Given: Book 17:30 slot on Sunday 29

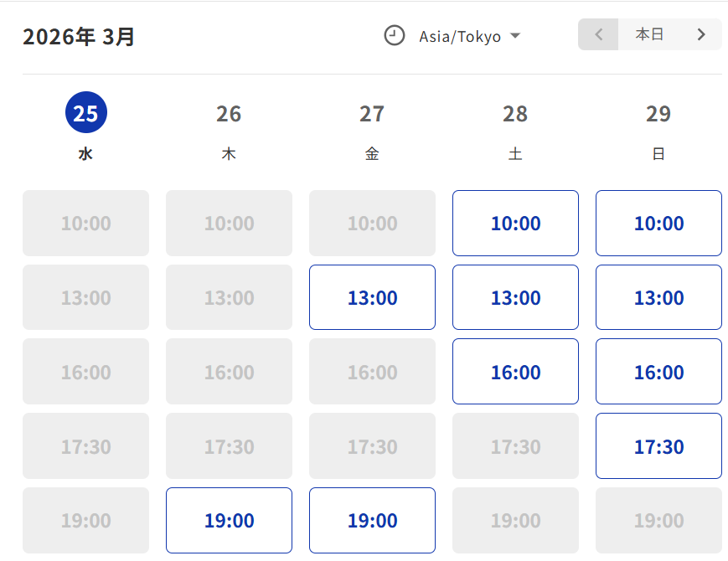Looking at the screenshot, I should click(658, 445).
